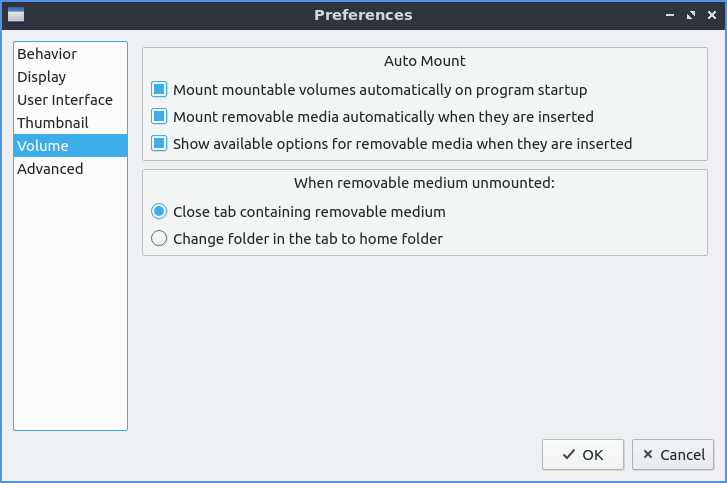Select User Interface in the sidebar
The height and width of the screenshot is (483, 727).
[x=65, y=100]
